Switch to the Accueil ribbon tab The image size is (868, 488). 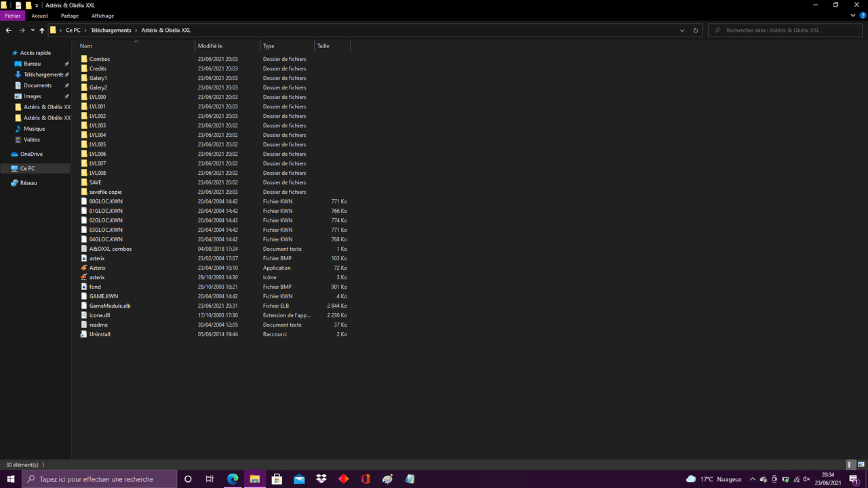pos(40,16)
